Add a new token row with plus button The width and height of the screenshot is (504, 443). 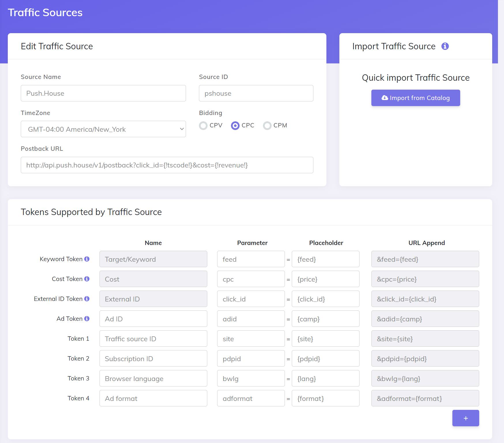click(465, 418)
